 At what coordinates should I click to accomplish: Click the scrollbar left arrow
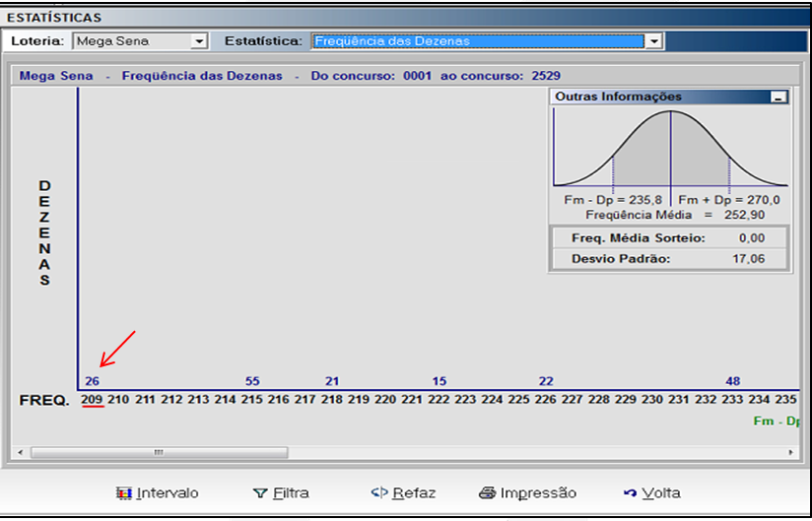point(20,453)
